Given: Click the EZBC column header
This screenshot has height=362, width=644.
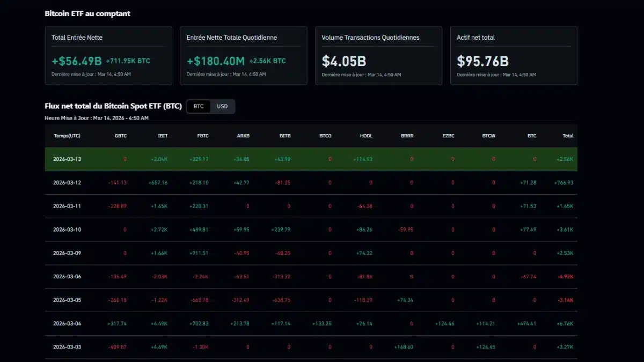Looking at the screenshot, I should coord(448,136).
